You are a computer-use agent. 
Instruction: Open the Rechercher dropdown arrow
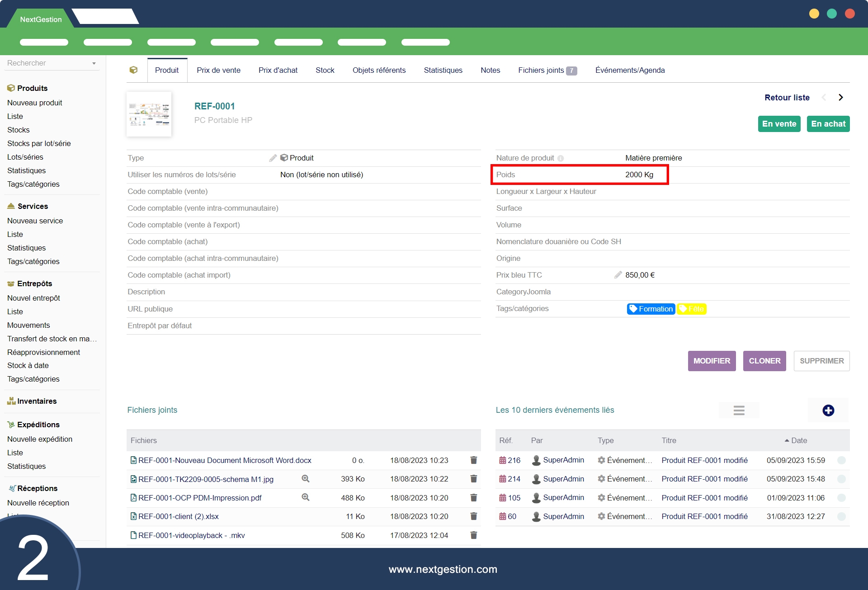pos(94,63)
